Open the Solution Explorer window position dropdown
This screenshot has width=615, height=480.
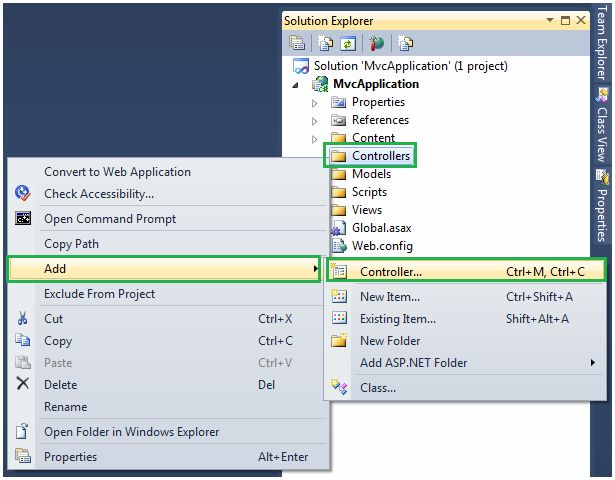click(549, 20)
